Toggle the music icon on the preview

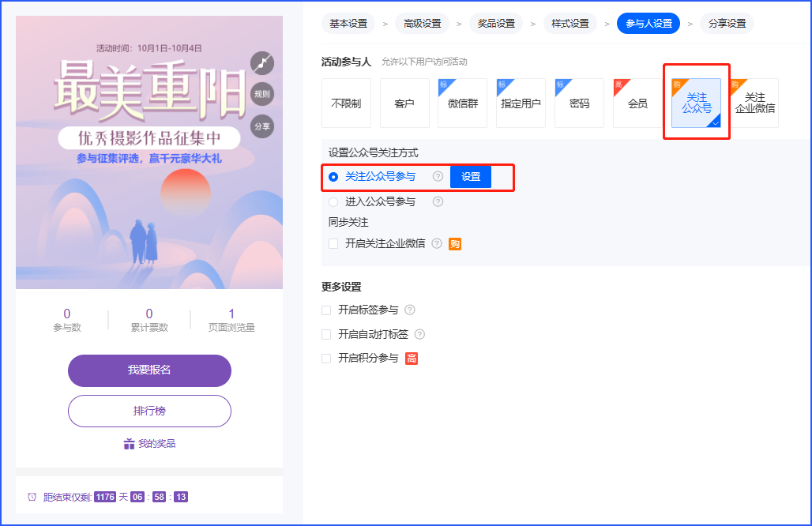(262, 63)
